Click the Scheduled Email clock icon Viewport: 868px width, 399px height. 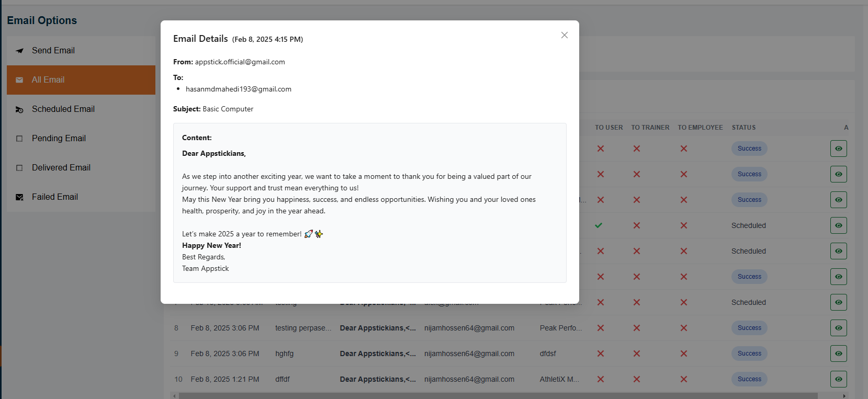tap(19, 109)
